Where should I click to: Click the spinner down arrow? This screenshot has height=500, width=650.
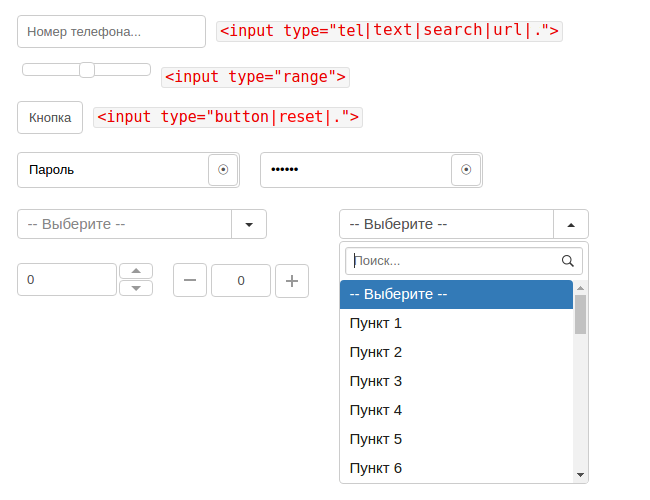click(136, 288)
